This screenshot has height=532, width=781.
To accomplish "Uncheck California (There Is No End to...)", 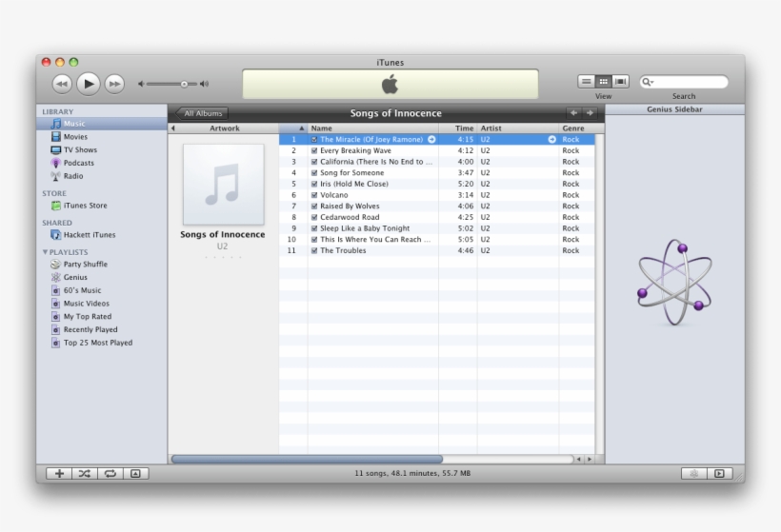I will pos(314,162).
